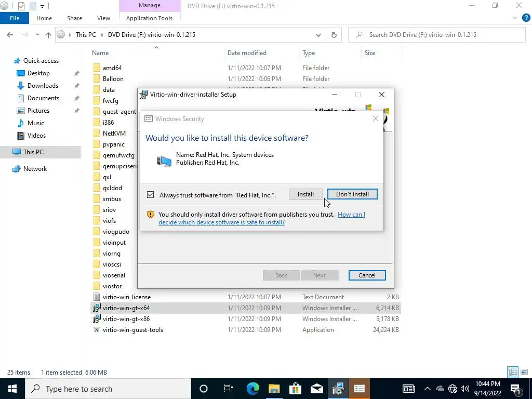Click the up one level arrow
532x399 pixels.
point(48,35)
